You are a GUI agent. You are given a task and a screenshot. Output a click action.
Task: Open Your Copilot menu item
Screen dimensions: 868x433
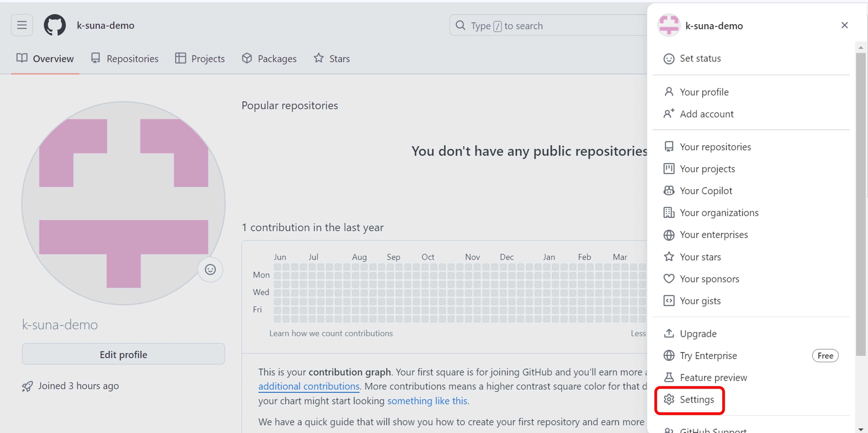point(751,191)
